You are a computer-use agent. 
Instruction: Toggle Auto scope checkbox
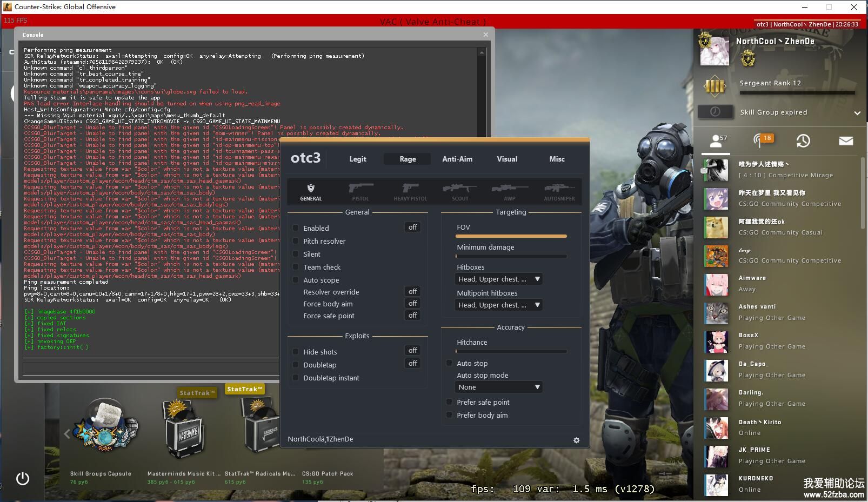[296, 280]
